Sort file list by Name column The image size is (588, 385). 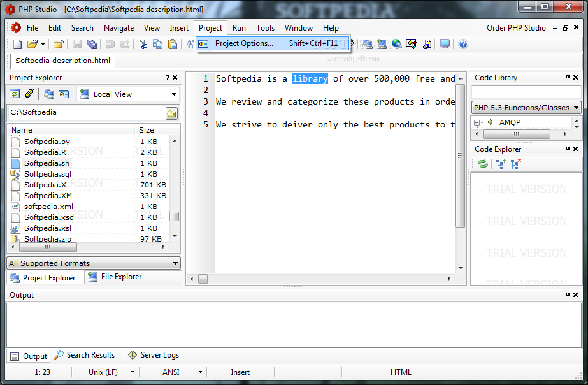click(71, 130)
